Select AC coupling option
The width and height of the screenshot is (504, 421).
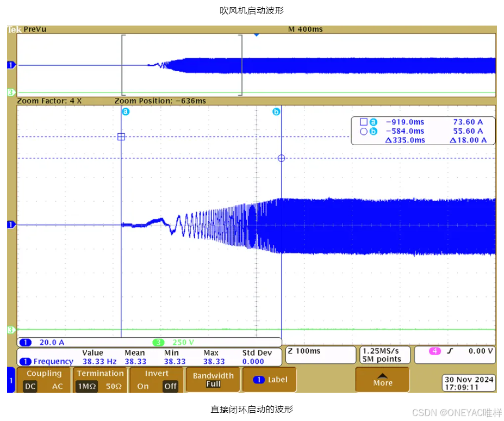[x=58, y=386]
